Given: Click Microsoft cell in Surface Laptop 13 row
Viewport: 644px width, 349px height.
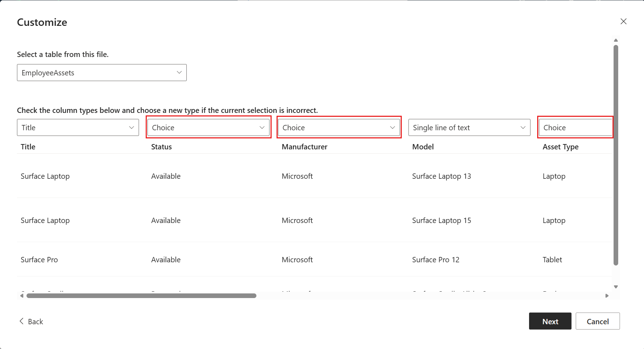Looking at the screenshot, I should click(297, 176).
